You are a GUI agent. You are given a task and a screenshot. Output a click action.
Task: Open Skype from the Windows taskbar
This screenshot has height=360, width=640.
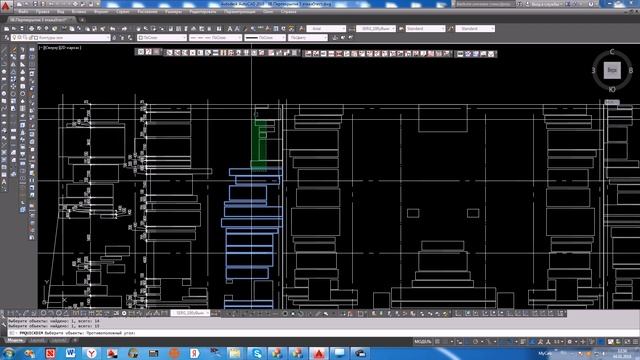[257, 353]
